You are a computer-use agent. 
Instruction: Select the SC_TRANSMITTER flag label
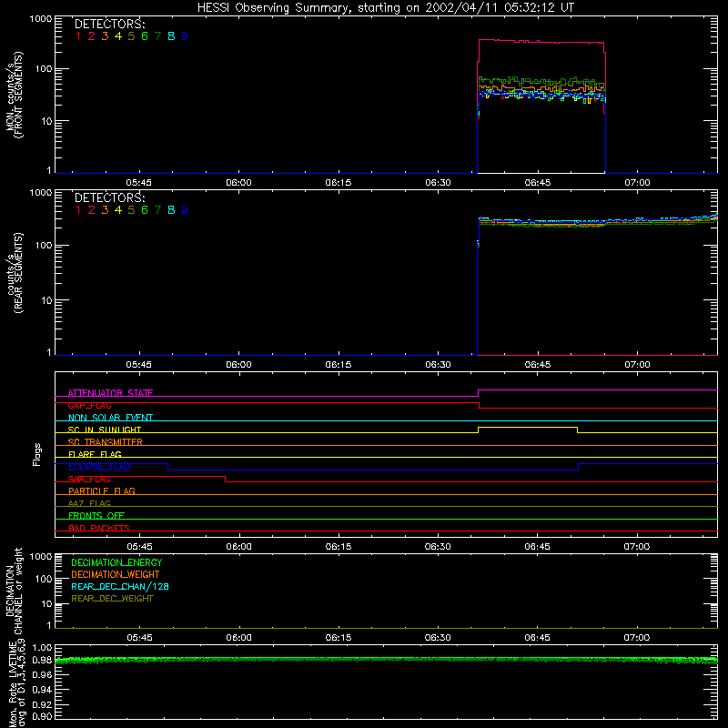pos(106,442)
